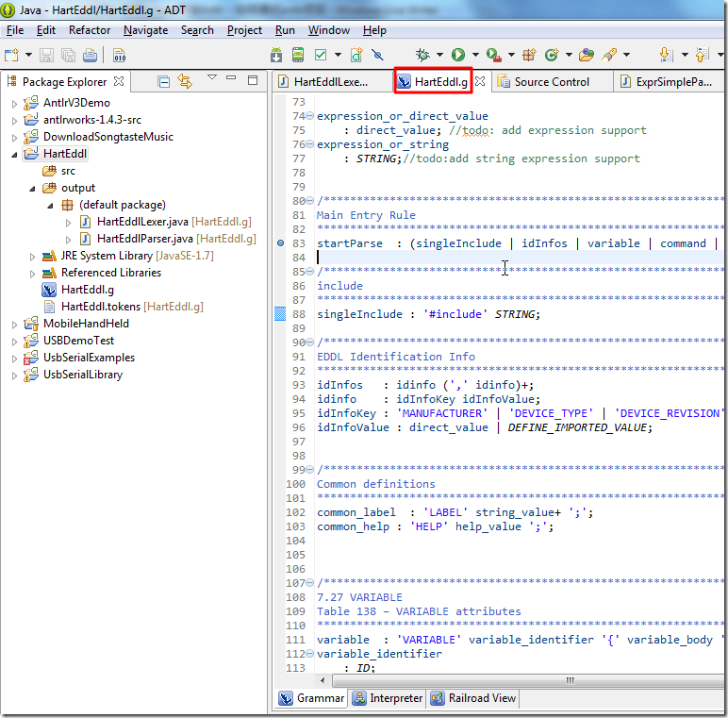Viewport: 728px width, 718px height.
Task: Switch to the Source Control editor tab
Action: pyautogui.click(x=551, y=82)
